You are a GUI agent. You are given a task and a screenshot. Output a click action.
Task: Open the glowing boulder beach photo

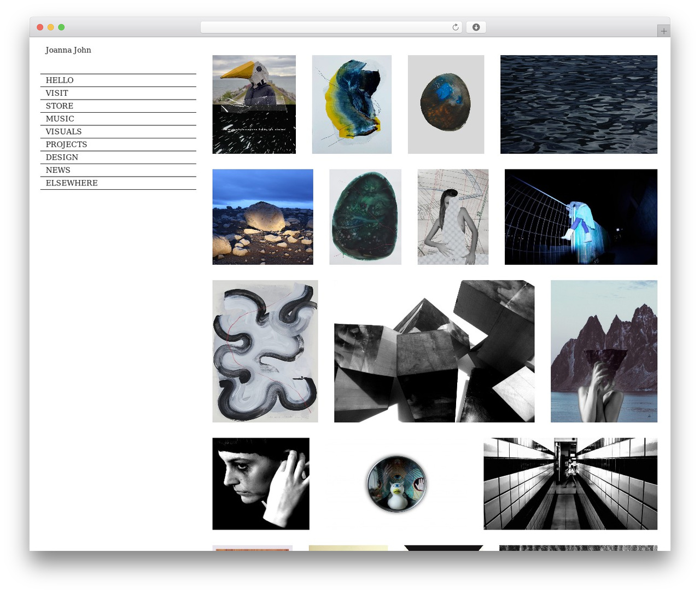(x=263, y=217)
